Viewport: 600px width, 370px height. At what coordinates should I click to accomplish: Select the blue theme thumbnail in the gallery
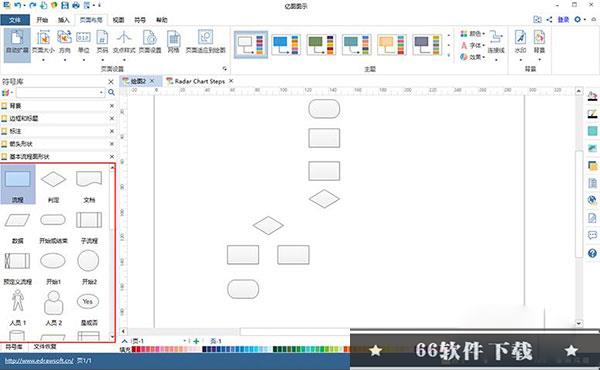(x=285, y=45)
